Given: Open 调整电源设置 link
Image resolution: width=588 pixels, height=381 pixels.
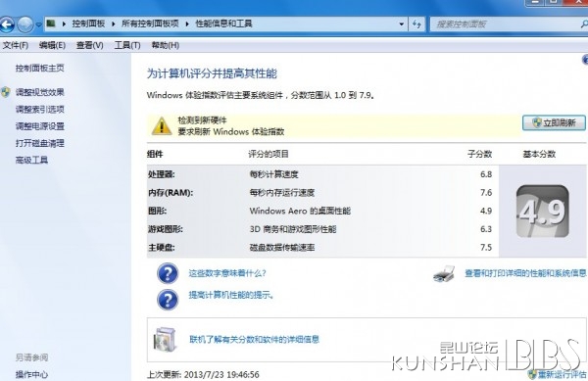Looking at the screenshot, I should click(40, 126).
